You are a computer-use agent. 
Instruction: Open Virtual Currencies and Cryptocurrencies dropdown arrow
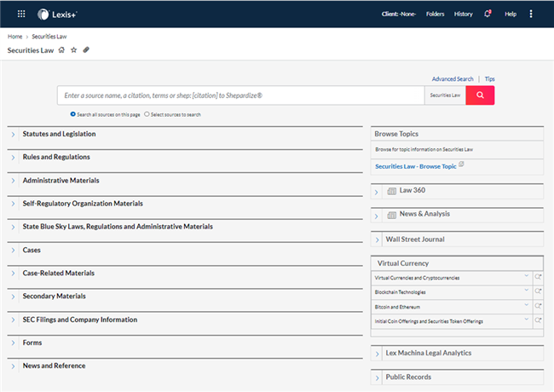[x=526, y=276]
